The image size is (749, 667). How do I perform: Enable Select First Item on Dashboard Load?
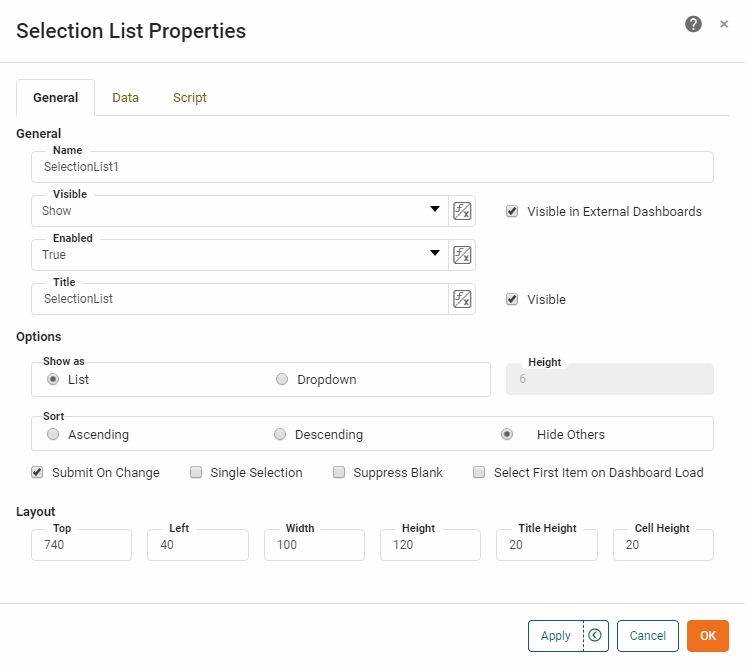(x=480, y=473)
